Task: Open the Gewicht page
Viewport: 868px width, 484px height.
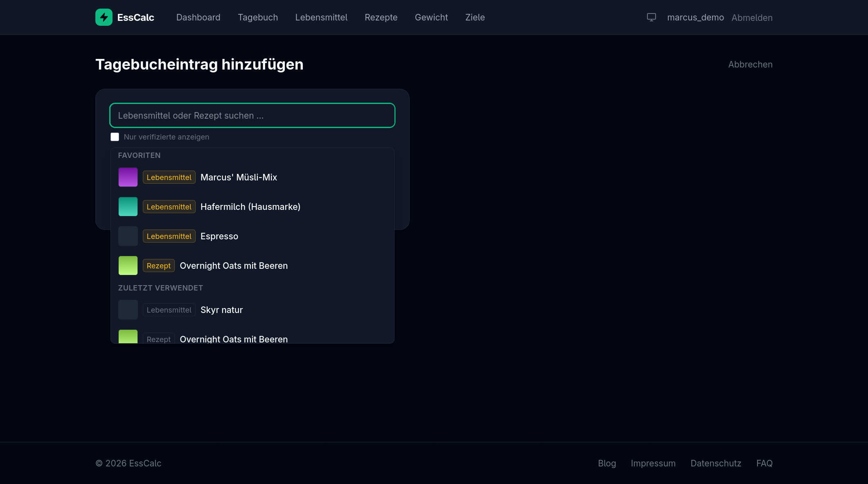Action: point(431,17)
